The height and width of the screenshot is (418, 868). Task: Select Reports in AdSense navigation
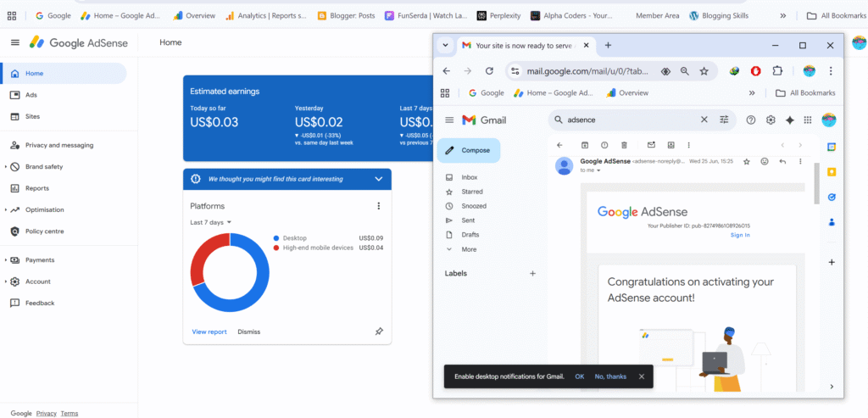[37, 188]
